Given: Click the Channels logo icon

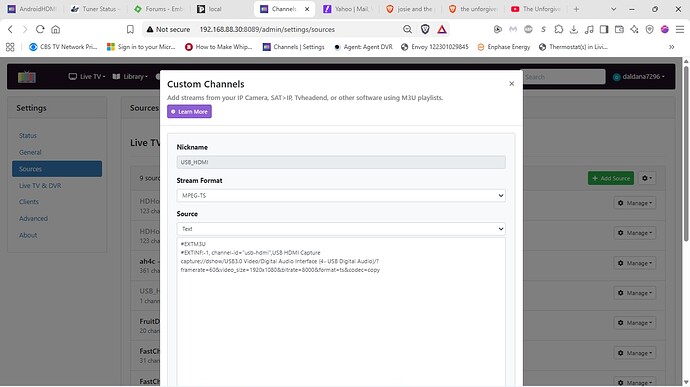Looking at the screenshot, I should click(x=27, y=77).
